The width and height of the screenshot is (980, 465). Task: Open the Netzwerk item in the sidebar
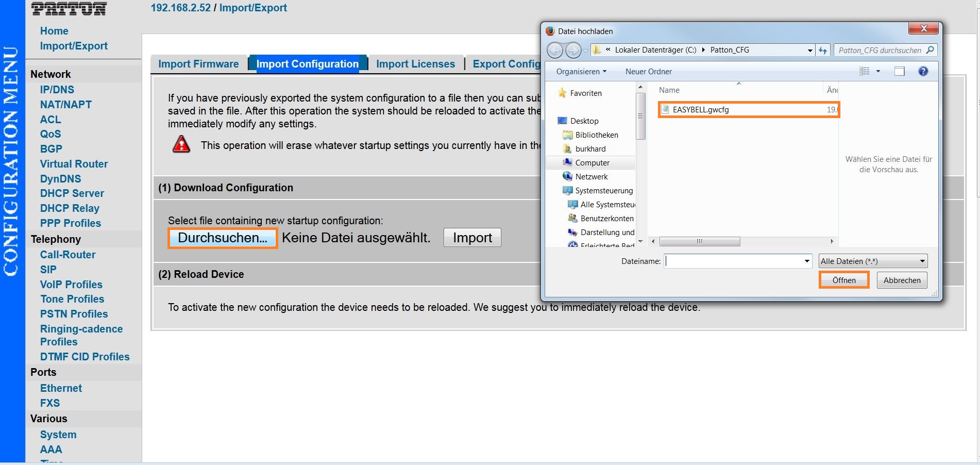[591, 176]
